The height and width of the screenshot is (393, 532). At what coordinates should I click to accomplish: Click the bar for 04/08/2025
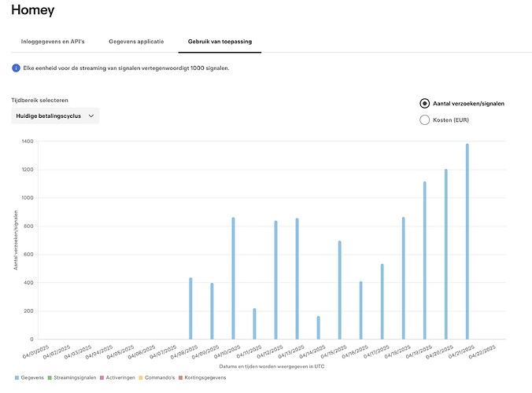[190, 308]
